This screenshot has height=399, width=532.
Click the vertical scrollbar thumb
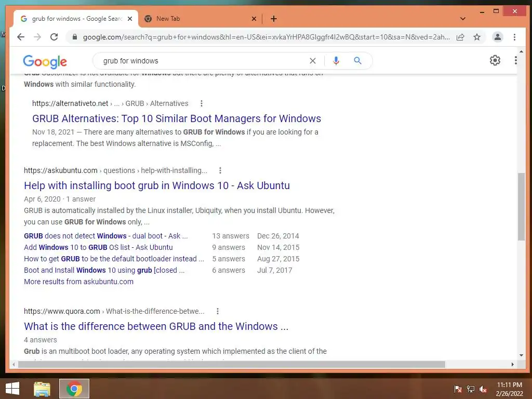click(521, 207)
